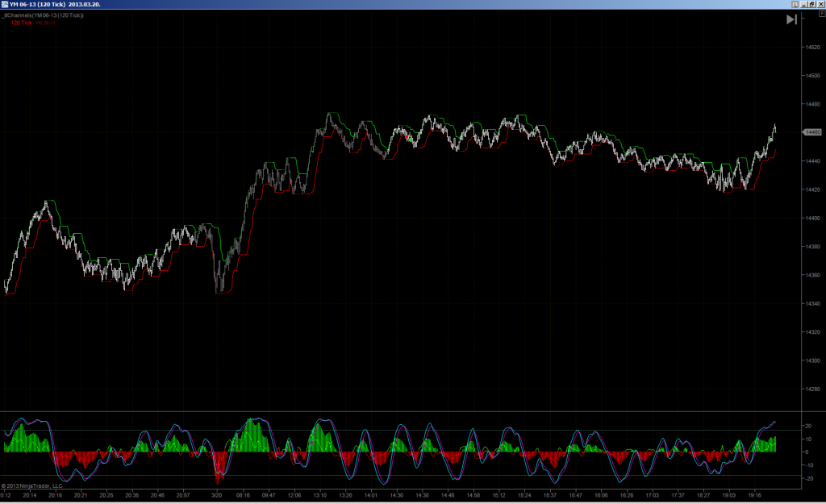Click the 14:30 time axis label
Image resolution: width=826 pixels, height=504 pixels.
pos(397,495)
